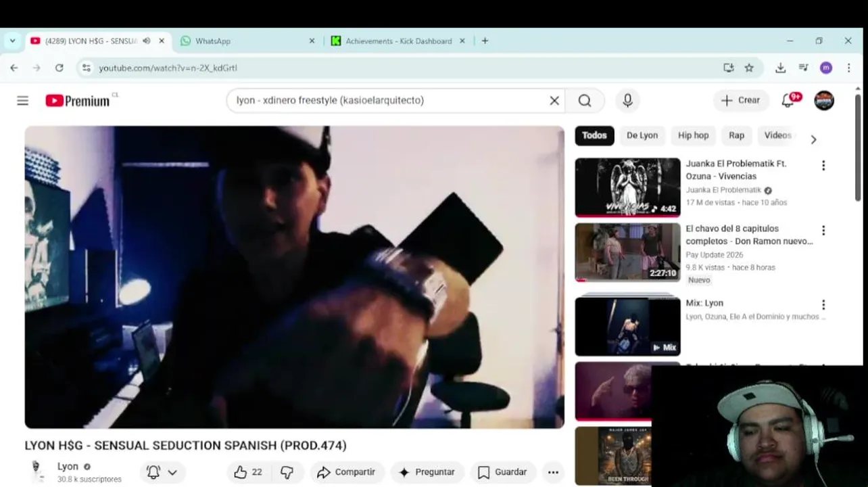Open more actions under the video

pos(553,472)
